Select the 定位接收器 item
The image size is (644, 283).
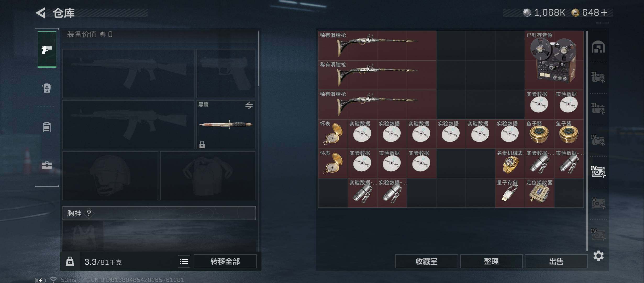coord(540,193)
